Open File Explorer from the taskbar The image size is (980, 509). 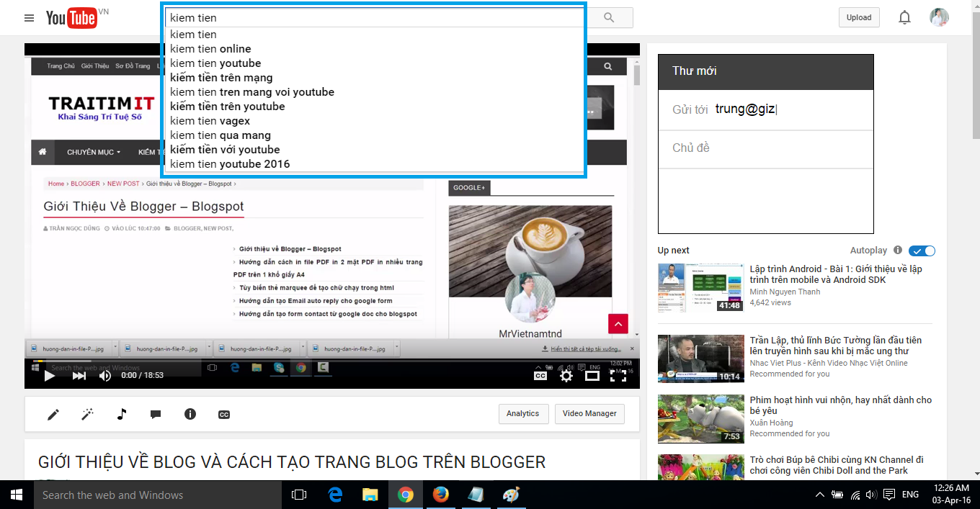tap(370, 495)
